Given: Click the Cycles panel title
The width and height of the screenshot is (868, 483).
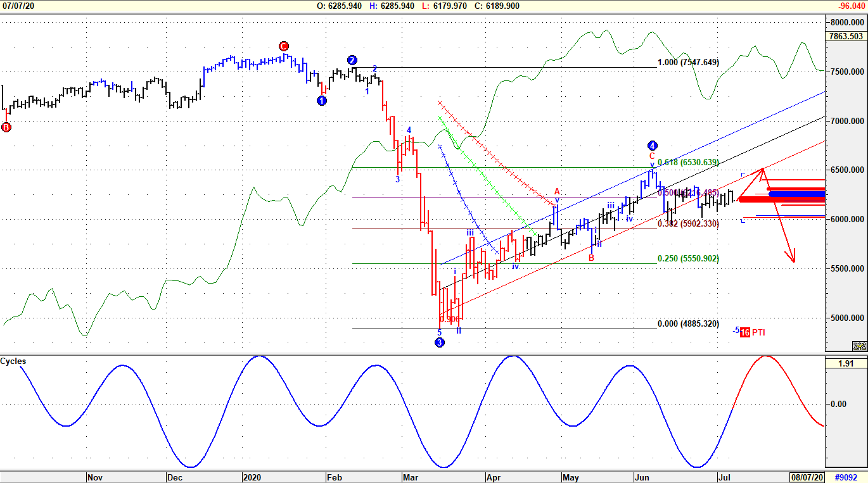Looking at the screenshot, I should (13, 361).
